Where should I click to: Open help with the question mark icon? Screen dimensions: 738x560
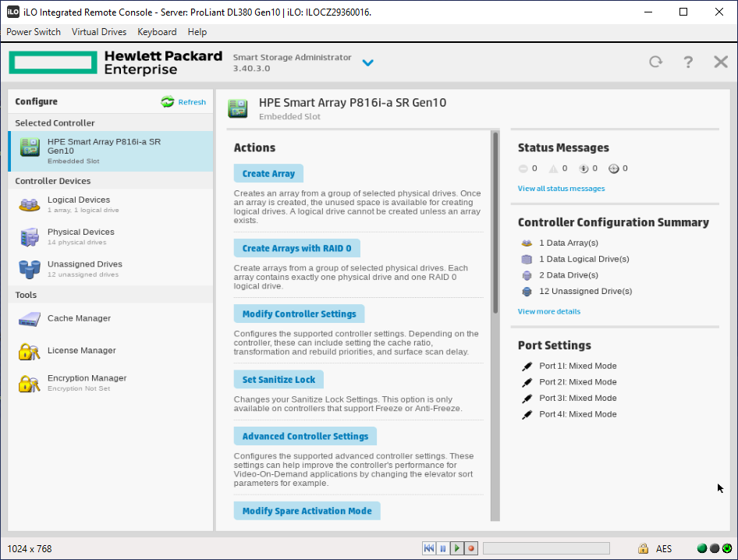coord(688,62)
